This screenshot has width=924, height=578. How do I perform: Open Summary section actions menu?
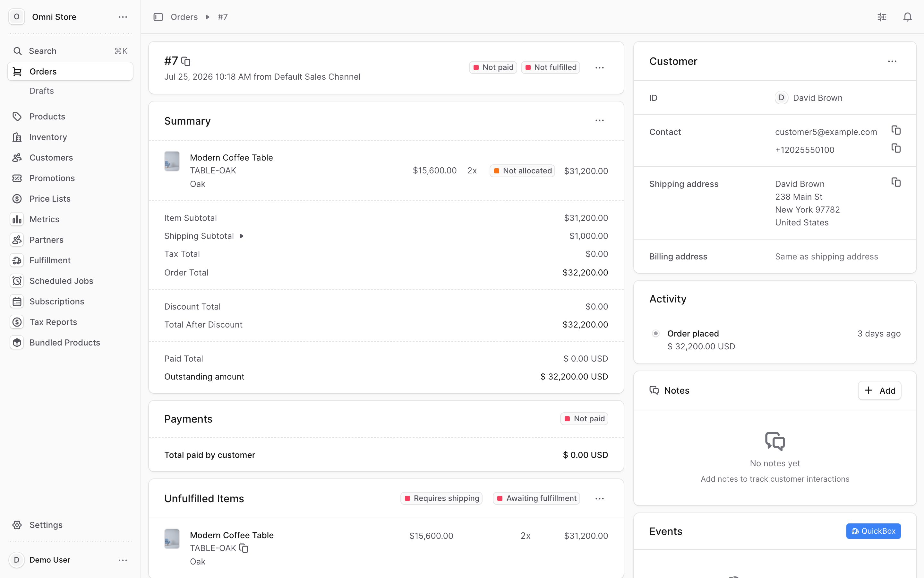pyautogui.click(x=599, y=120)
